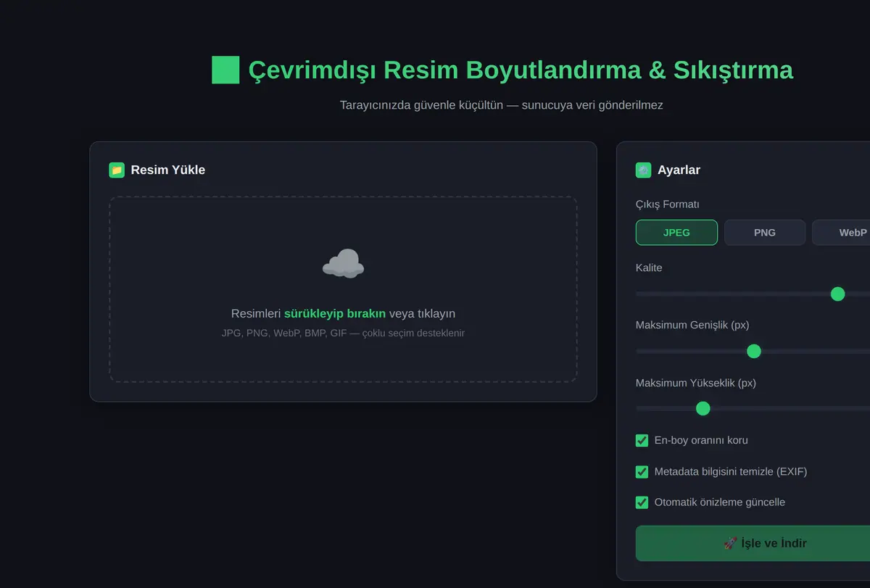This screenshot has height=588, width=870.
Task: Click the gear icon beside Ayarlar
Action: (643, 170)
